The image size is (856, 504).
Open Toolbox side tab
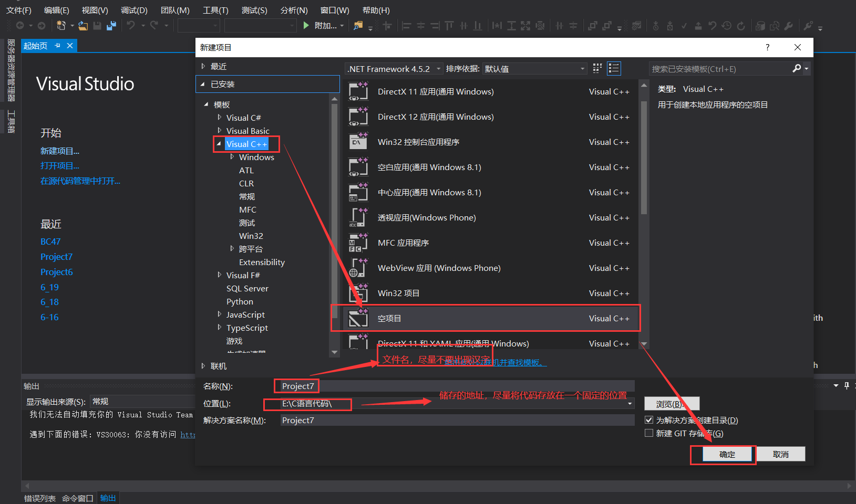pyautogui.click(x=11, y=121)
